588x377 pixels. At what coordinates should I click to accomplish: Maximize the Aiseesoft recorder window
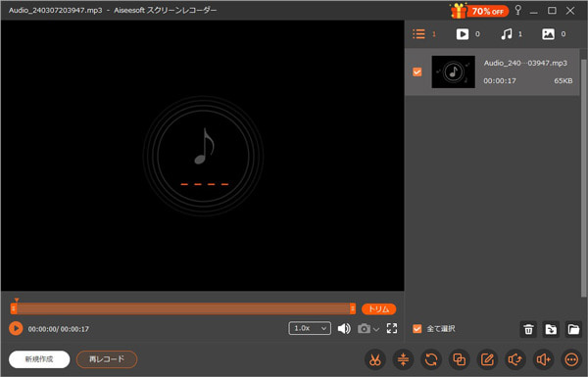click(x=552, y=11)
